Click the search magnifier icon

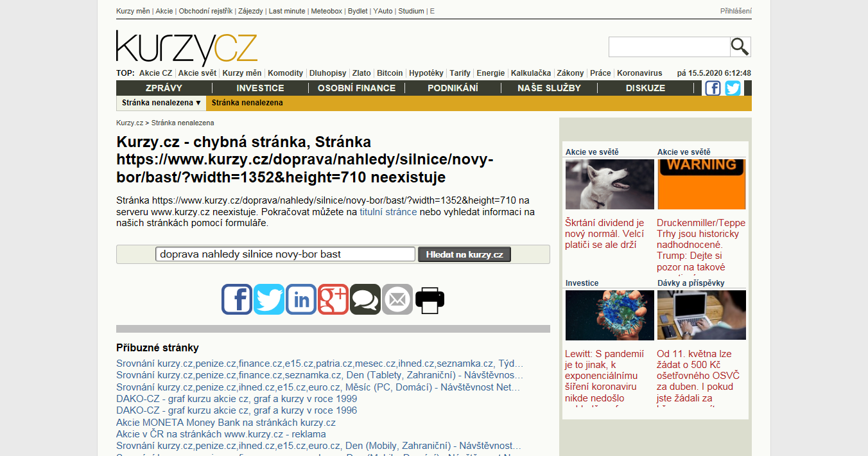[740, 47]
